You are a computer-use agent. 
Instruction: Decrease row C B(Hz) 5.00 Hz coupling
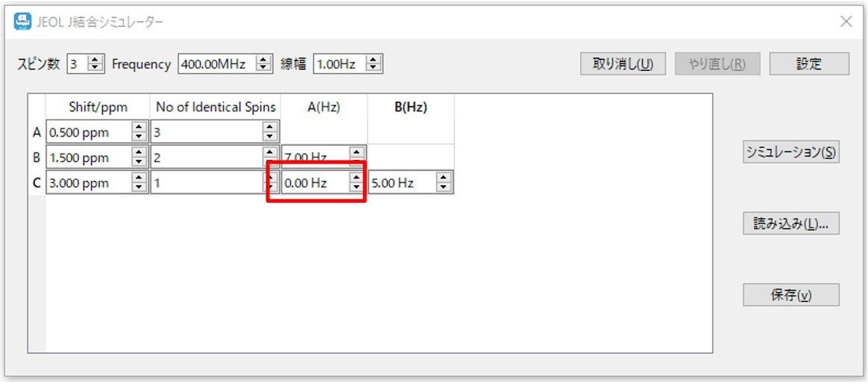444,187
